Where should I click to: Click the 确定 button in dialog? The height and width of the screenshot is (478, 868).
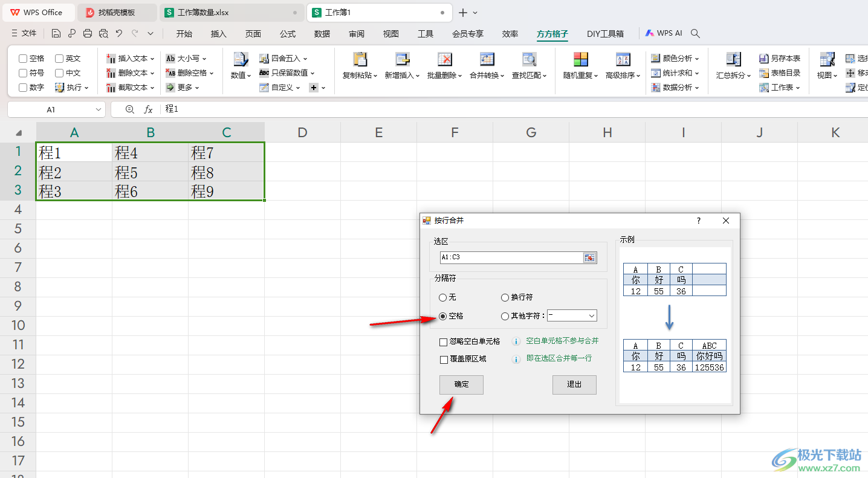pos(461,384)
